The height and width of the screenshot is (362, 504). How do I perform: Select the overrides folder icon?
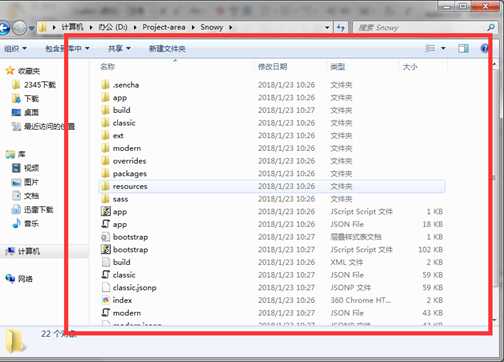tap(105, 161)
